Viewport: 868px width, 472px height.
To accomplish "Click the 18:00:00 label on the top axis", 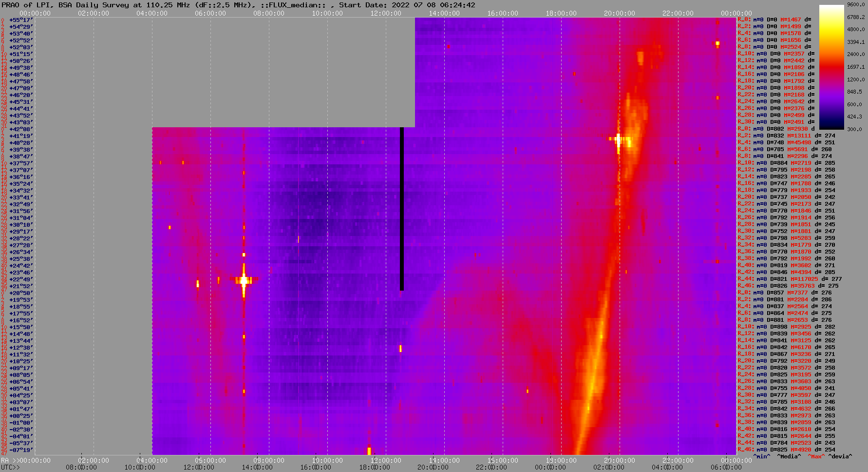I will (x=561, y=13).
